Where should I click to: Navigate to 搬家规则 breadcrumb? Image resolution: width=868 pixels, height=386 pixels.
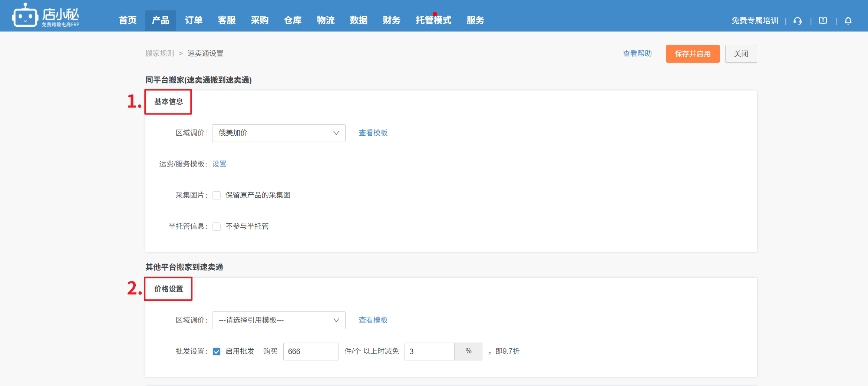(x=159, y=53)
